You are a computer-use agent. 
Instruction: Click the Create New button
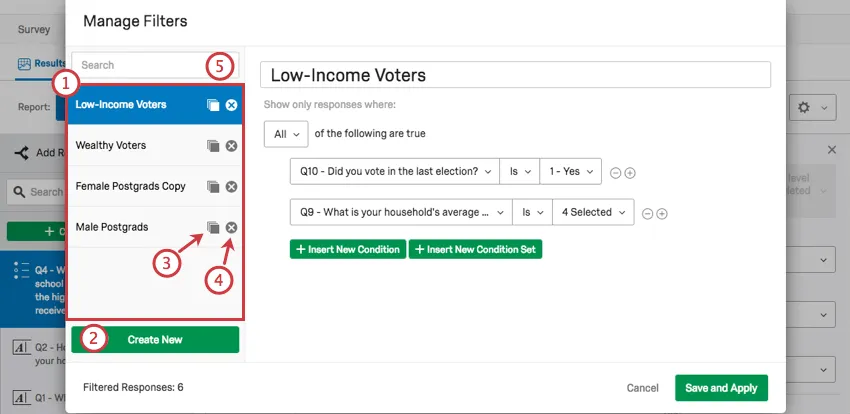[x=155, y=340]
